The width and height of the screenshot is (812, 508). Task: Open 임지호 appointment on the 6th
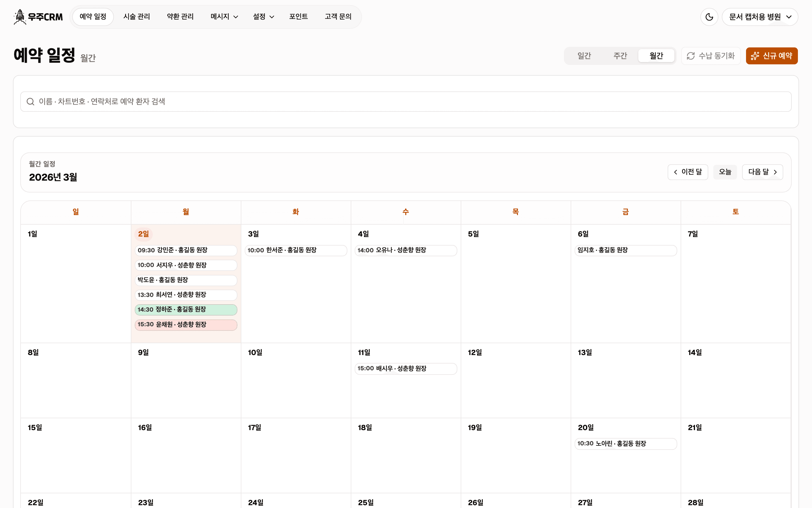click(x=625, y=250)
